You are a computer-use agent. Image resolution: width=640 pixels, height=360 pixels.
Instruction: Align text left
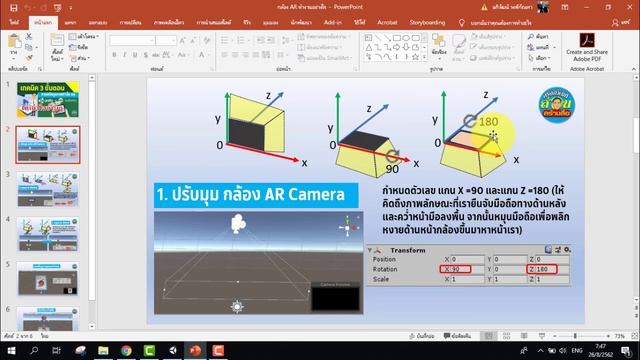225,55
